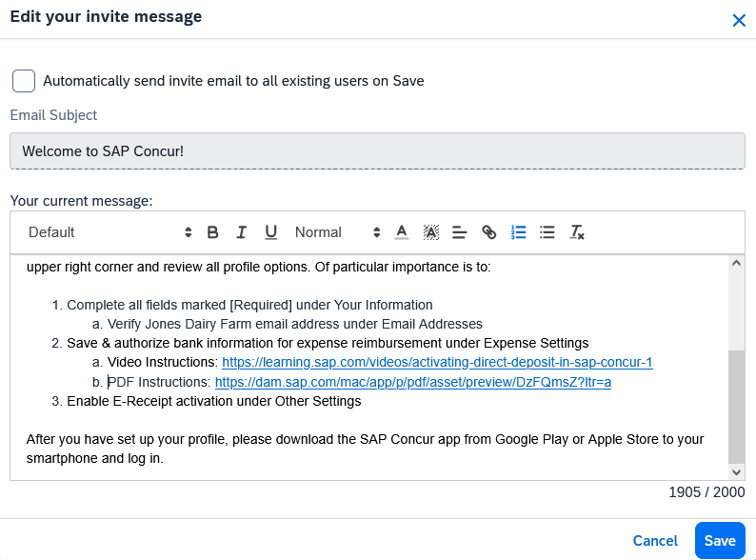Save the invite message
The image size is (756, 560).
(x=720, y=540)
